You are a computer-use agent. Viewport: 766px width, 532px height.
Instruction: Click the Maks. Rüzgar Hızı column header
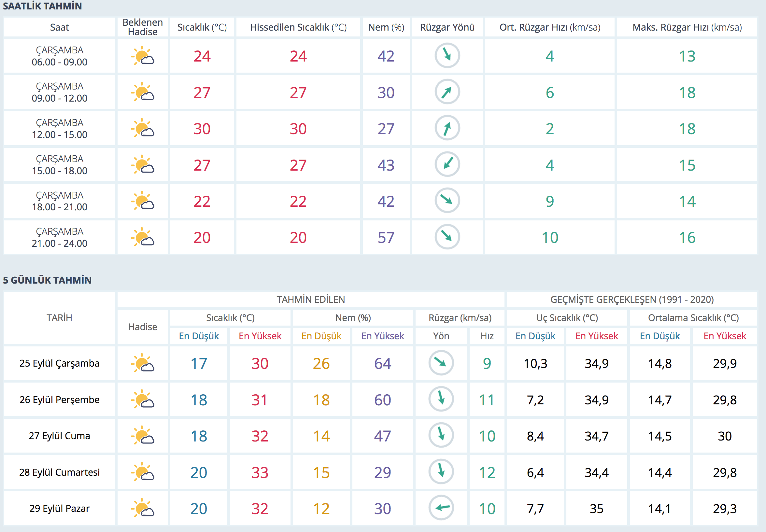click(x=687, y=27)
